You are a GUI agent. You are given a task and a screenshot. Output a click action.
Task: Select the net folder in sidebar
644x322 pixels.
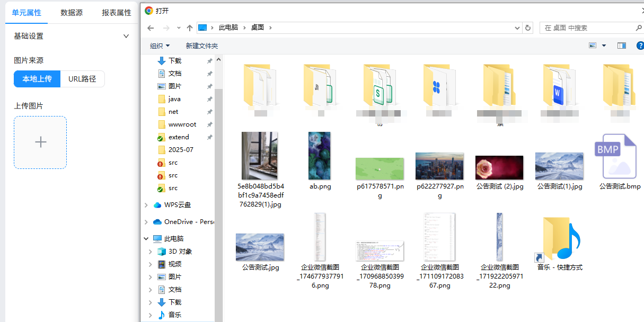click(173, 112)
